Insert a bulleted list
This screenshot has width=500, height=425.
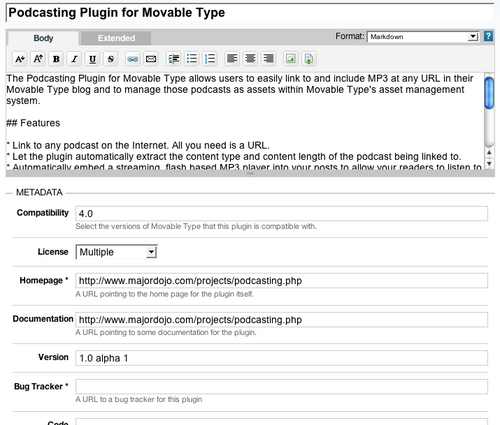[x=192, y=59]
